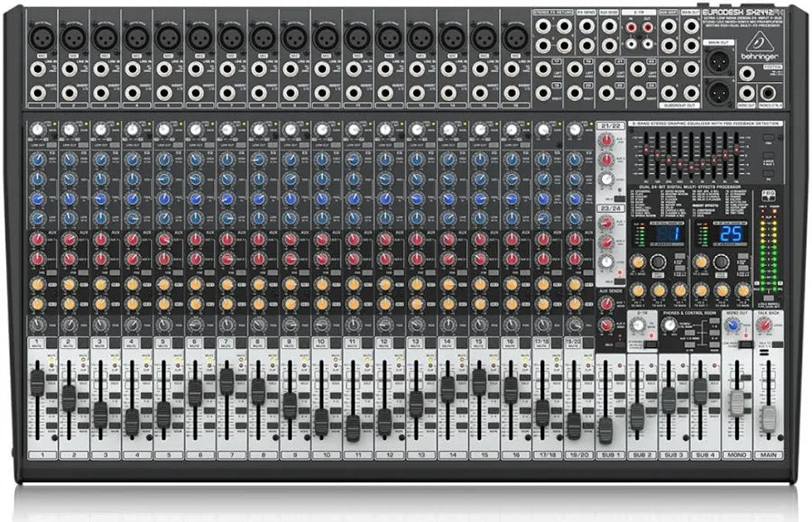Click the channel 15 pan knob
Screen dimensions: 812x522
pos(480,325)
